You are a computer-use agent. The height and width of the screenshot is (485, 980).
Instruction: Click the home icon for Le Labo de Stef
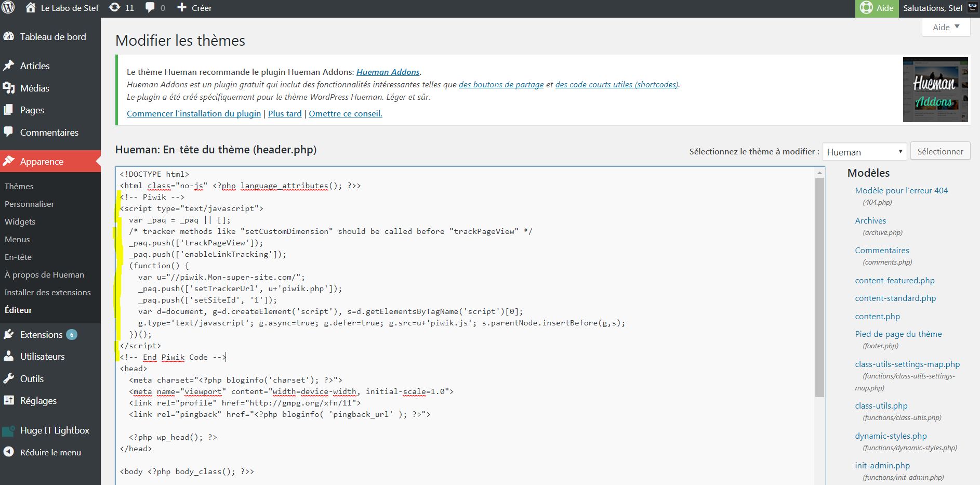pos(31,8)
